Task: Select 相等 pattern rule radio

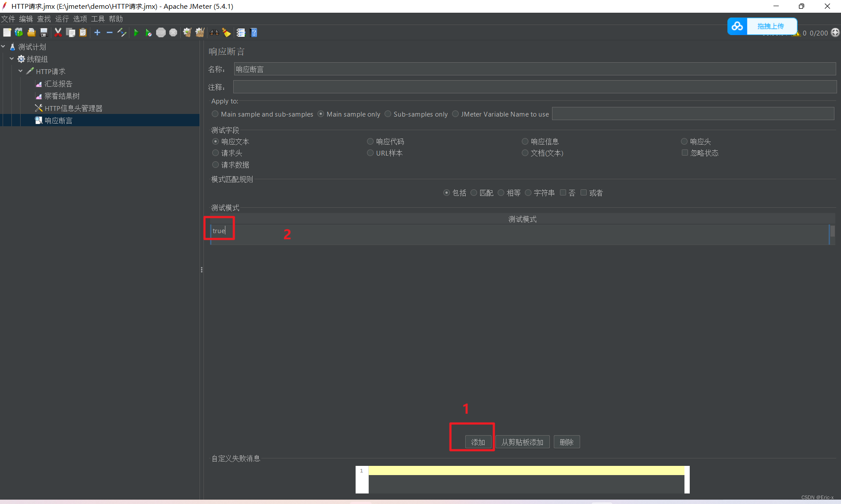Action: [501, 193]
